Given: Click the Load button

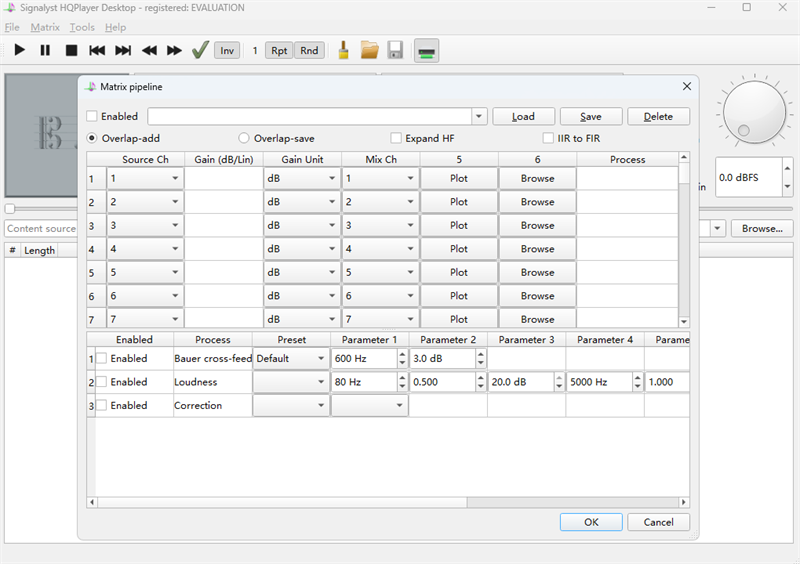Looking at the screenshot, I should click(x=523, y=116).
